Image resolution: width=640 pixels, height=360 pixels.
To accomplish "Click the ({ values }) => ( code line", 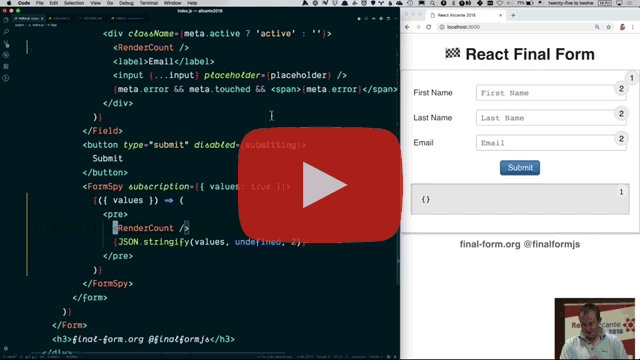I will pos(138,200).
